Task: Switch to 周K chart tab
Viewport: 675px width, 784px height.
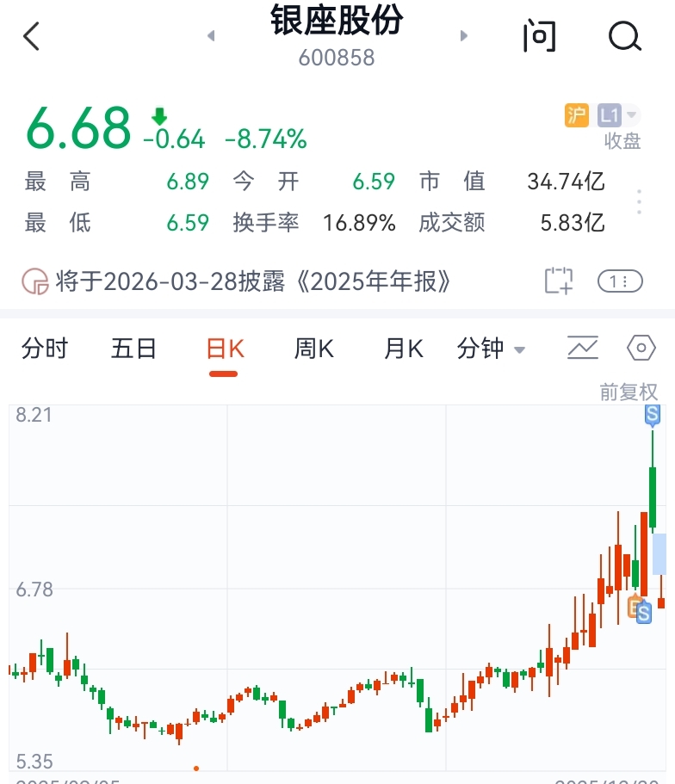Action: click(x=313, y=349)
